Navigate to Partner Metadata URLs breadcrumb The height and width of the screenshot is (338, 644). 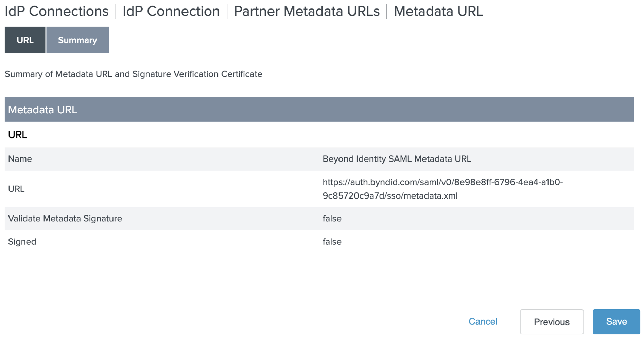click(x=307, y=12)
